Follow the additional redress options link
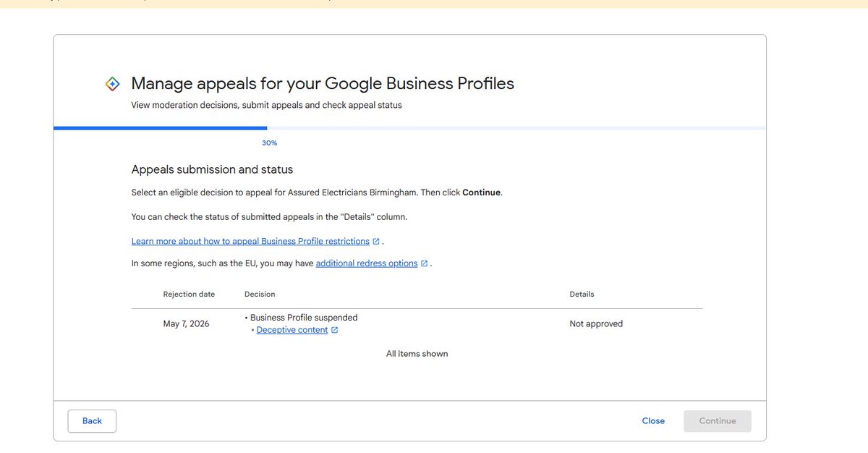This screenshot has width=868, height=453. point(367,263)
